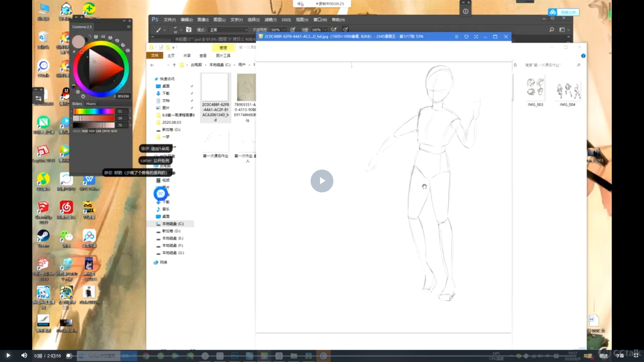
Task: Click the hex color field BFA19A
Action: [123, 96]
